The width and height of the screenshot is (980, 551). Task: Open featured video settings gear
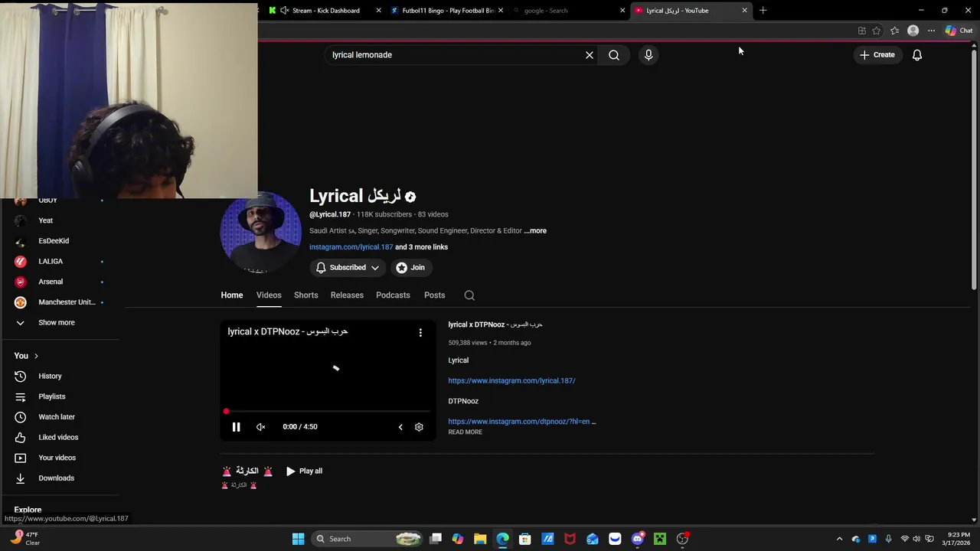coord(419,427)
